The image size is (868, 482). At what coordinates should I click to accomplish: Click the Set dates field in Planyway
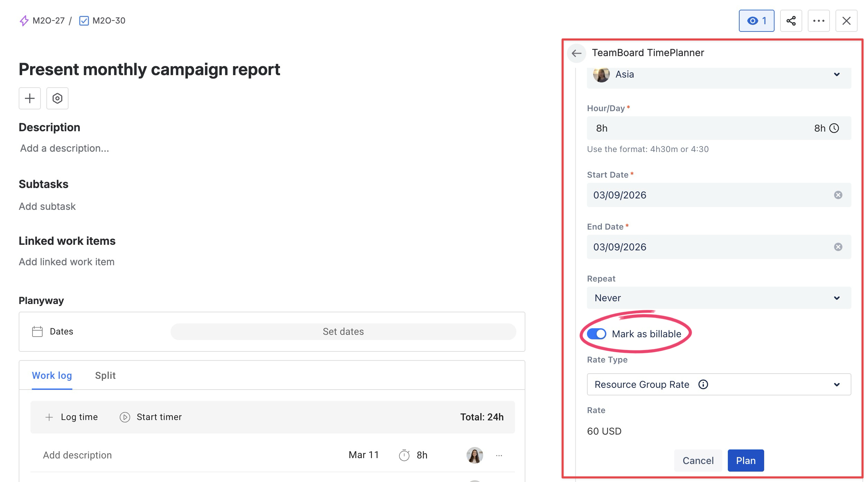tap(343, 331)
